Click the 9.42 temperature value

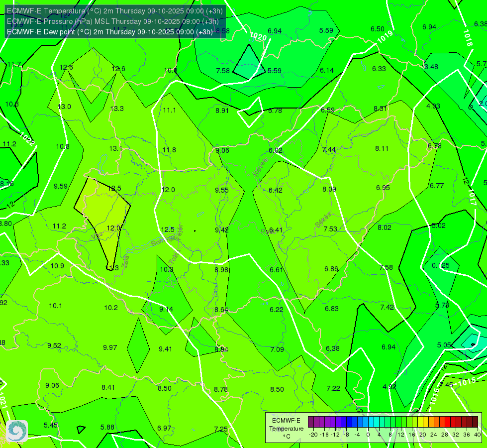pos(222,230)
